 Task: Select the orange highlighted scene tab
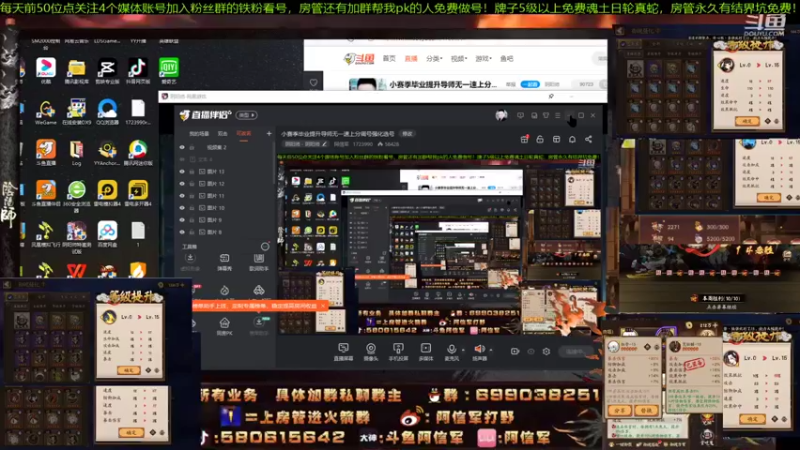(x=243, y=134)
